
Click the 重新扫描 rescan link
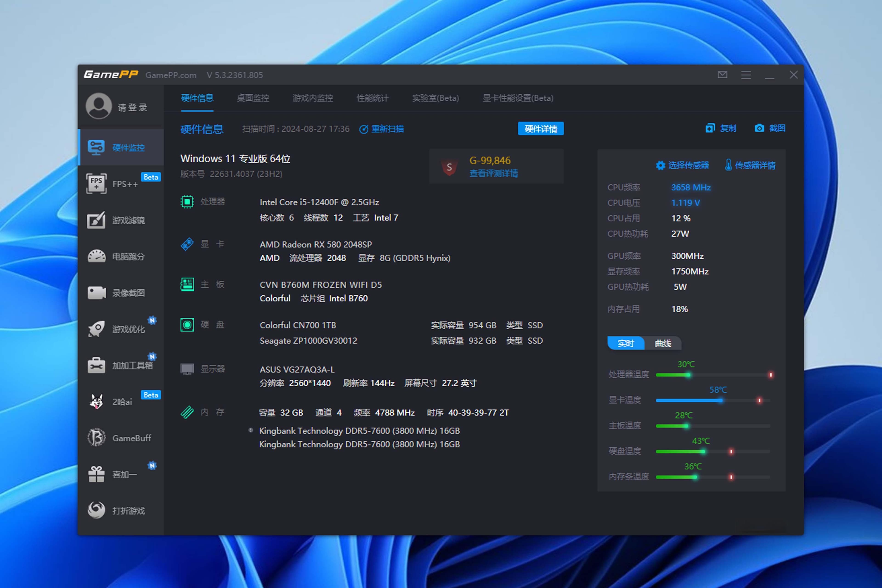(387, 129)
